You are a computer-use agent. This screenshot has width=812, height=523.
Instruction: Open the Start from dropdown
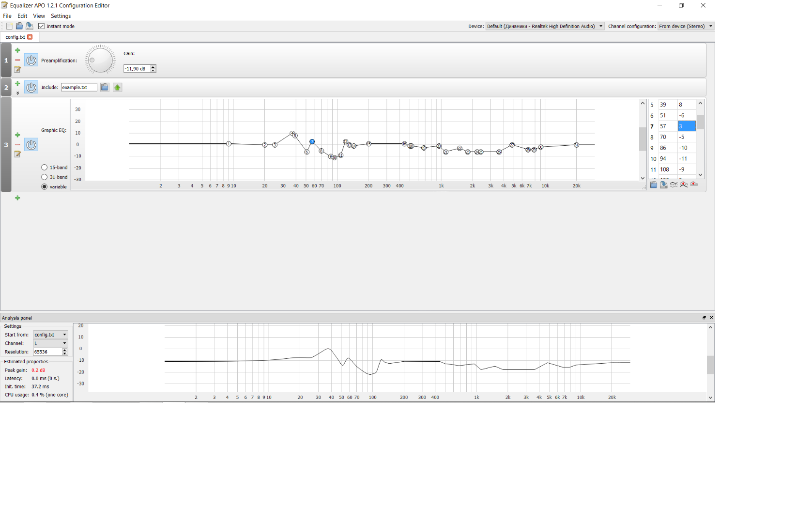point(50,335)
